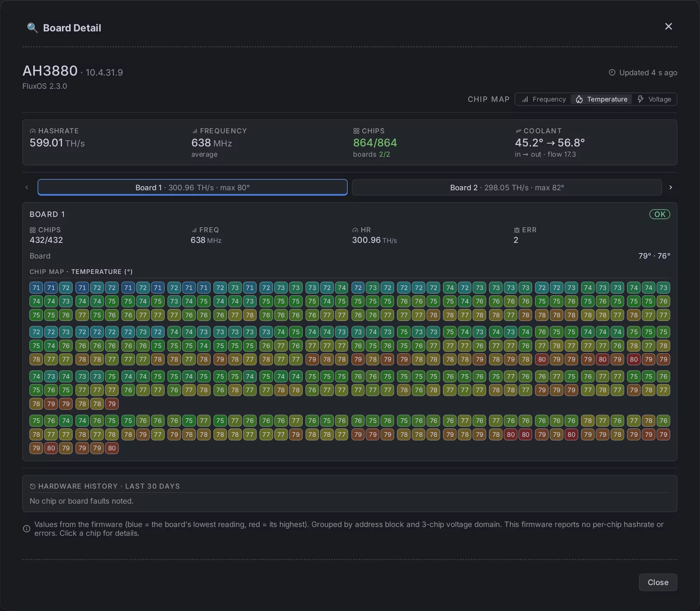This screenshot has width=700, height=611.
Task: Switch chip map to Frequency view
Action: click(x=544, y=99)
